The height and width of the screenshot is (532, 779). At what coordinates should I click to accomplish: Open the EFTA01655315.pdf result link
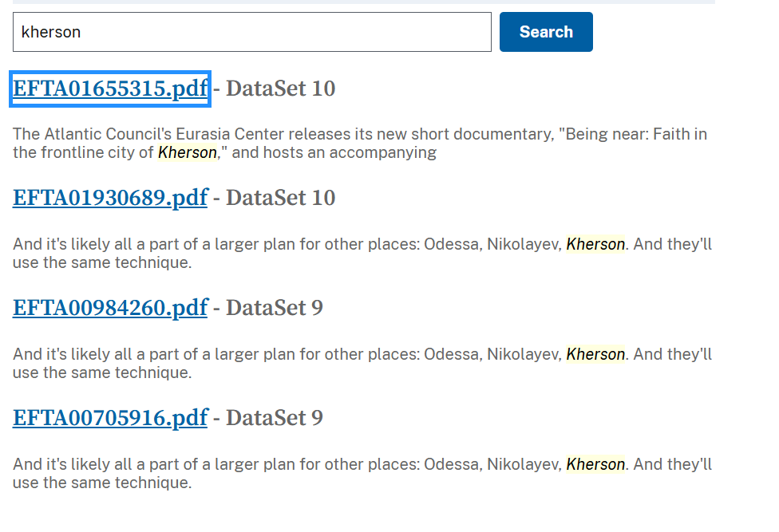tap(110, 89)
